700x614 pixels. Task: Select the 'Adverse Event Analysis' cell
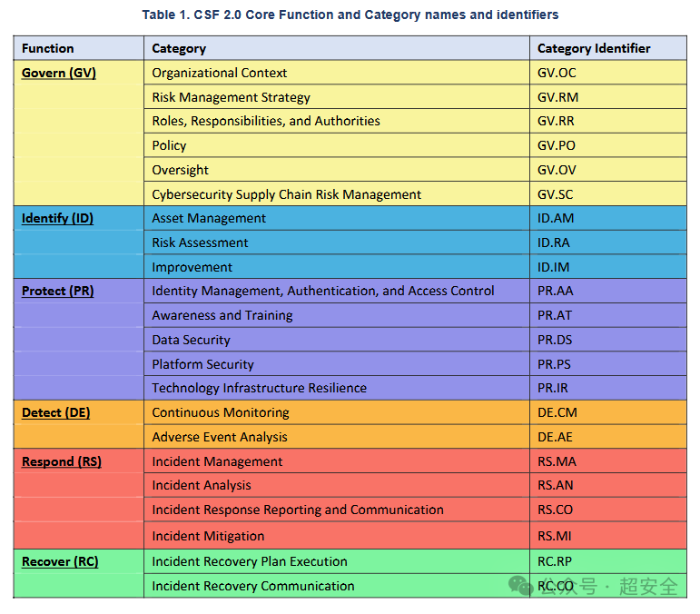click(337, 437)
